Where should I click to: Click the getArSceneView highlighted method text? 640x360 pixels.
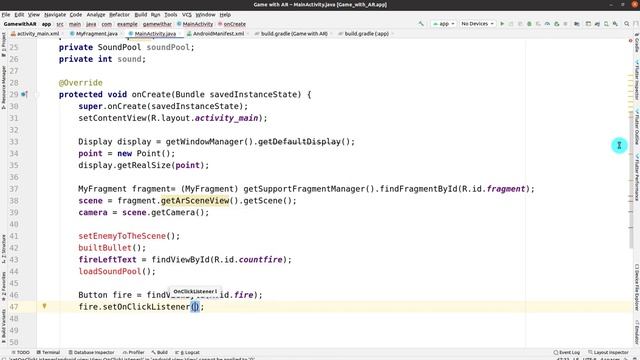click(195, 201)
